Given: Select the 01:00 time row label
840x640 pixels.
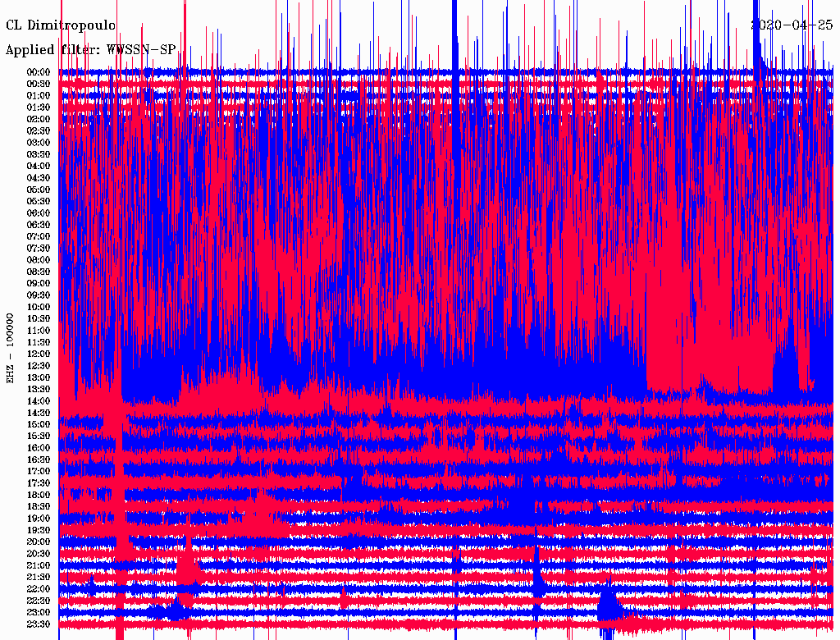Looking at the screenshot, I should click(39, 96).
